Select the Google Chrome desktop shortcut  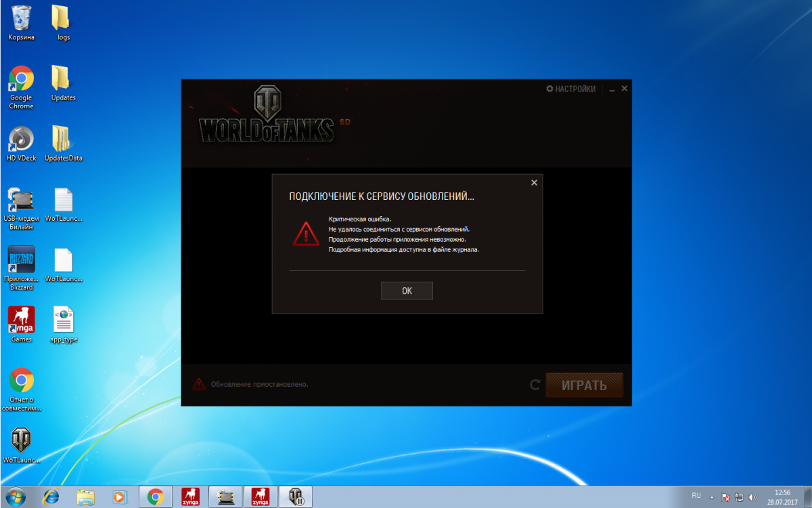(22, 87)
